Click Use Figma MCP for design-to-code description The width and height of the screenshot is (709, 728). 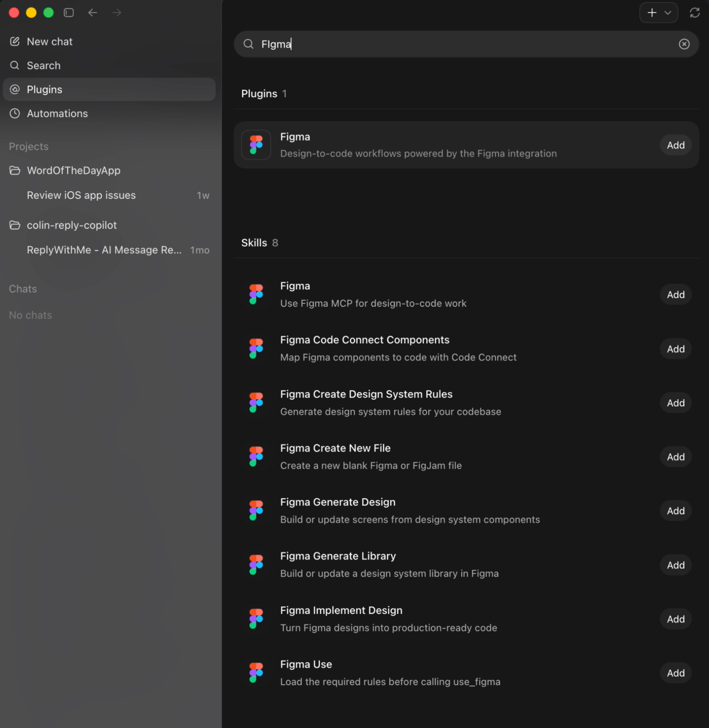[x=373, y=304]
